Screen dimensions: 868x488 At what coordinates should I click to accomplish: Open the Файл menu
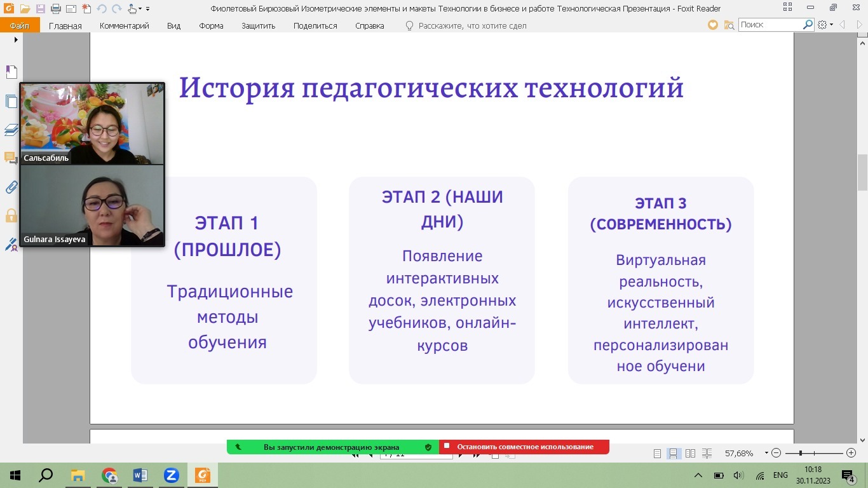click(x=20, y=26)
